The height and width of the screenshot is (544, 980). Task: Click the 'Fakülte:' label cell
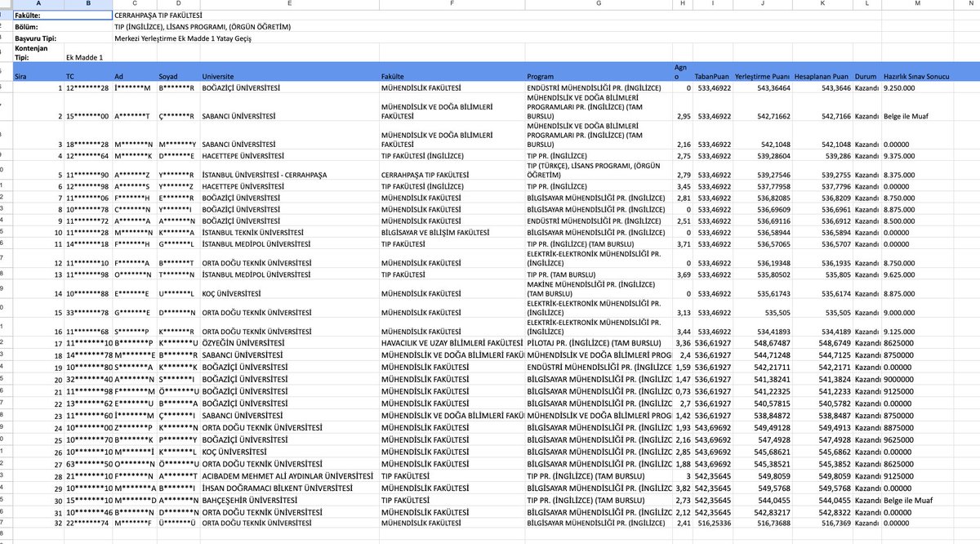pos(39,16)
